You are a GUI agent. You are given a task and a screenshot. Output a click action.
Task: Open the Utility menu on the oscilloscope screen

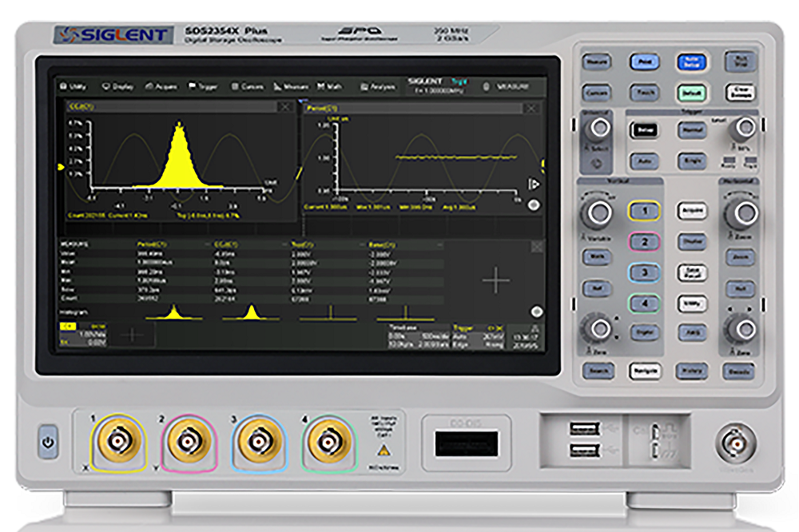[x=74, y=86]
